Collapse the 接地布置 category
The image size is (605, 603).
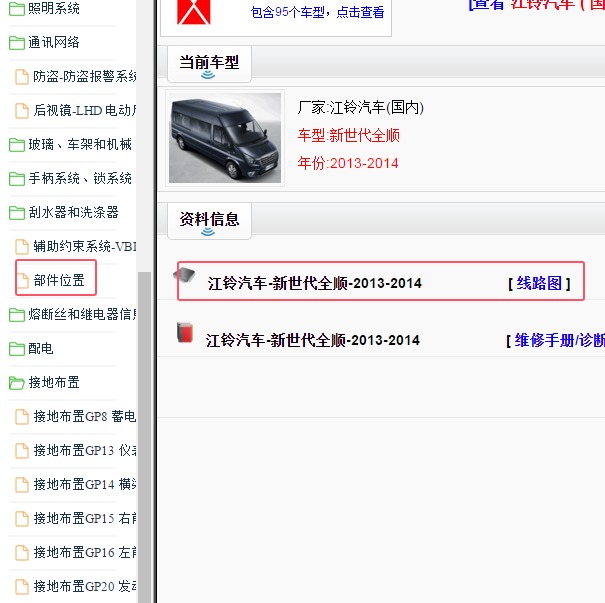click(x=54, y=382)
